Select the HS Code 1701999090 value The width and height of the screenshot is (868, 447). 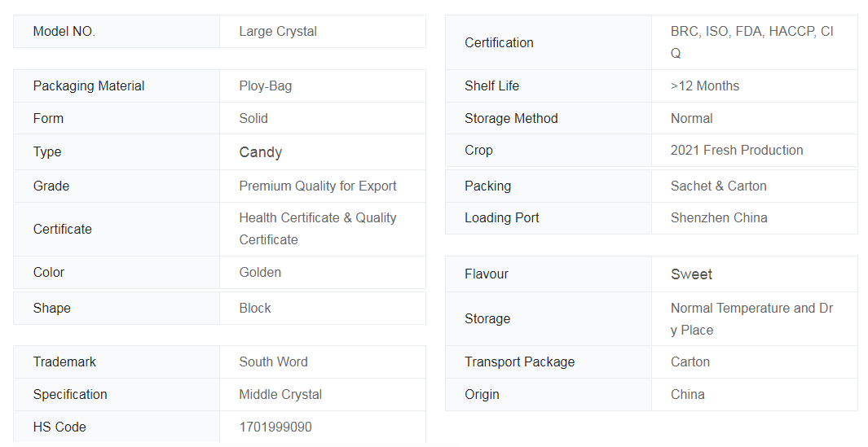[x=275, y=427]
